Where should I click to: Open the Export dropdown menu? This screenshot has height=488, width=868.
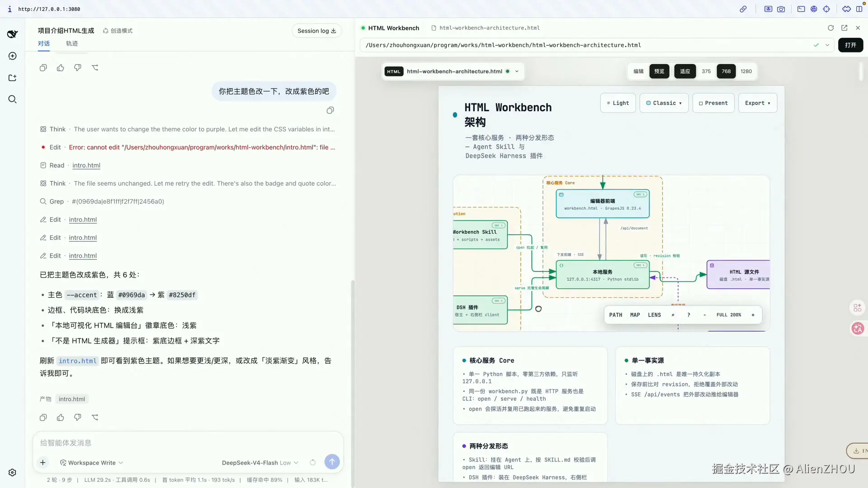pyautogui.click(x=758, y=103)
